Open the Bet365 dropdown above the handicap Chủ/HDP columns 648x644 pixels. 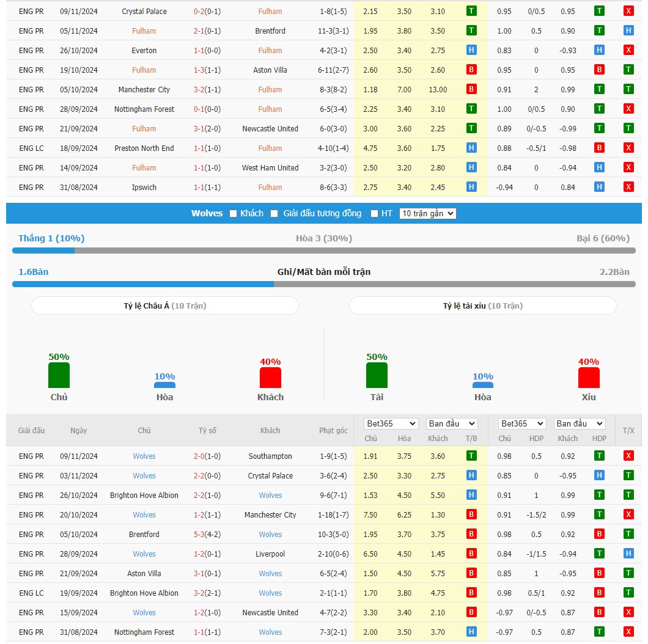[522, 424]
